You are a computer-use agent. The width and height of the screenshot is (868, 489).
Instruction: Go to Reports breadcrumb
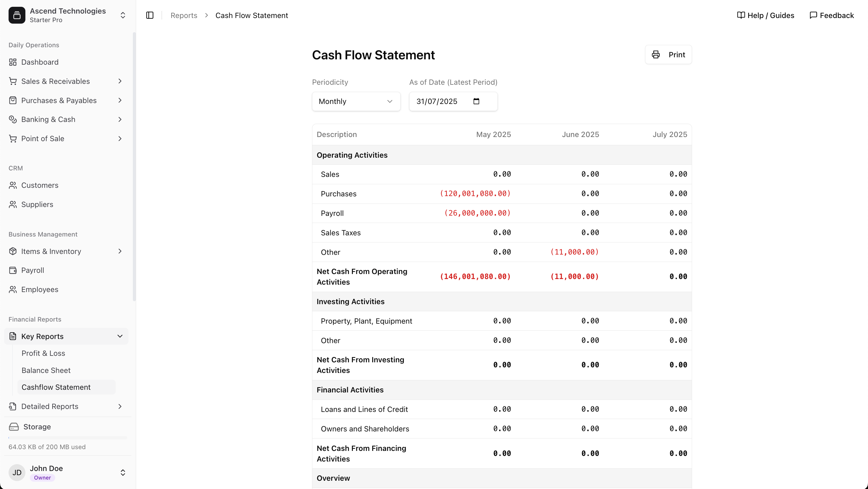pyautogui.click(x=184, y=15)
